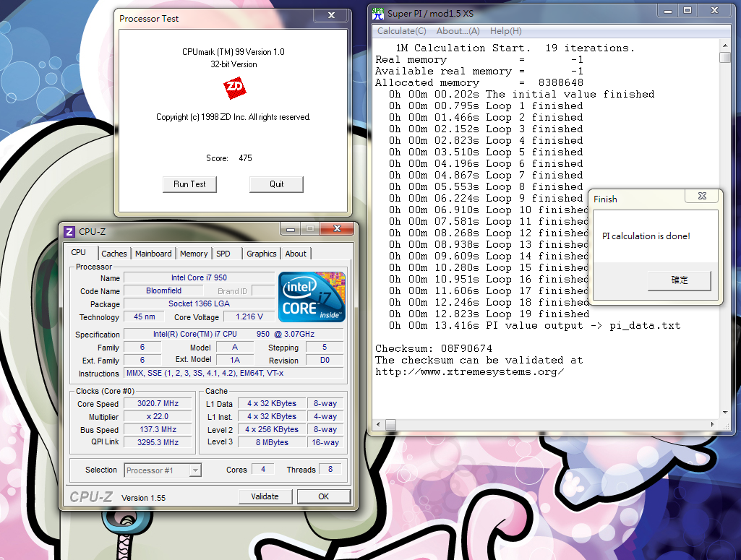Click the Super PI title bar icon

point(378,14)
